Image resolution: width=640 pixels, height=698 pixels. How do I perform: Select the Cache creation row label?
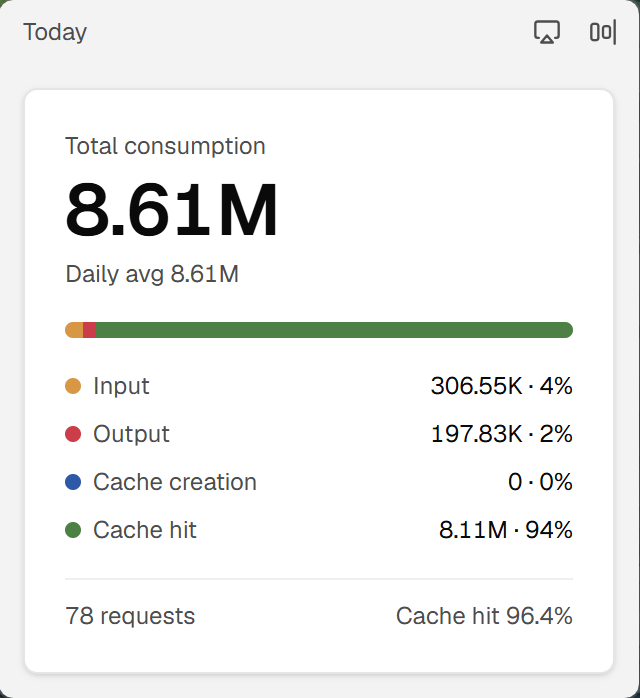tap(175, 482)
